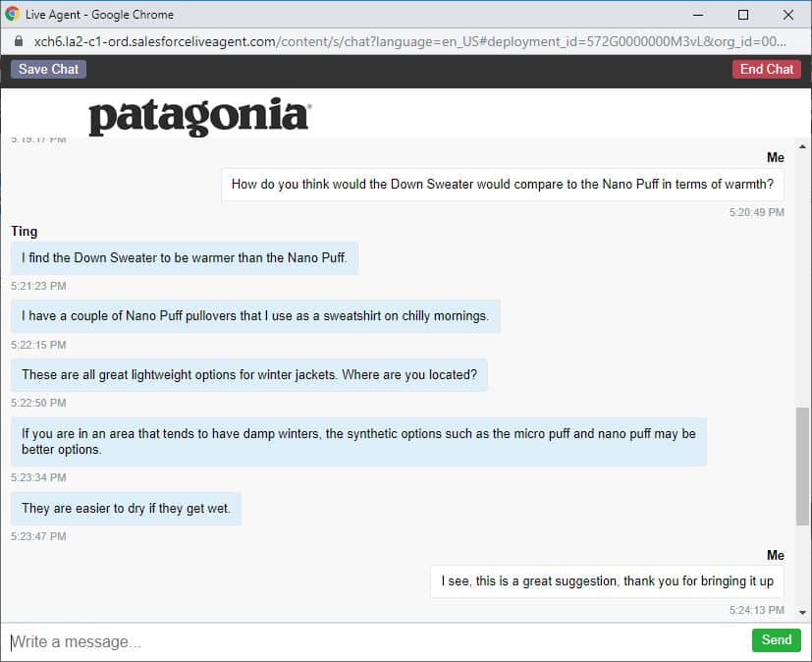Select my message comparing Down Sweater warmth
This screenshot has width=812, height=662.
503,185
